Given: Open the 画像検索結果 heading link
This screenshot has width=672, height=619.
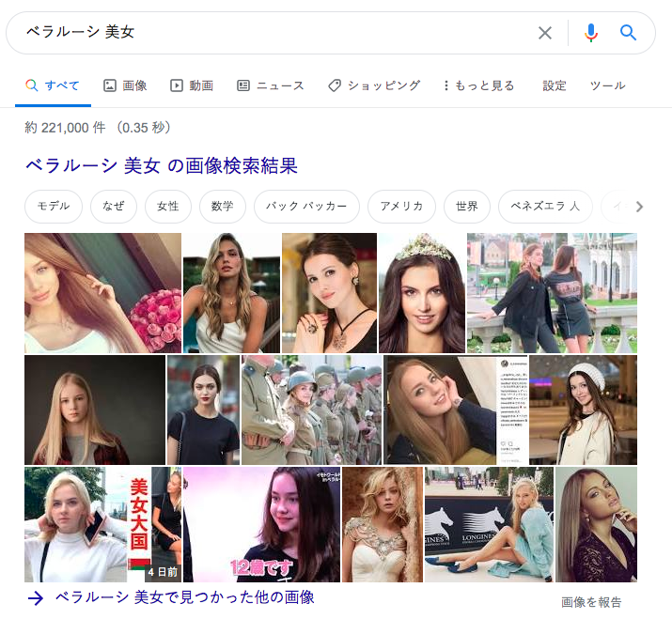Looking at the screenshot, I should pos(161,166).
